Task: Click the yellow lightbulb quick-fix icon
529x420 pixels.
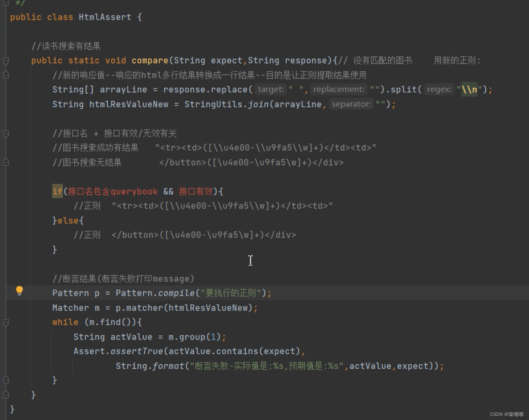Action: click(x=19, y=291)
